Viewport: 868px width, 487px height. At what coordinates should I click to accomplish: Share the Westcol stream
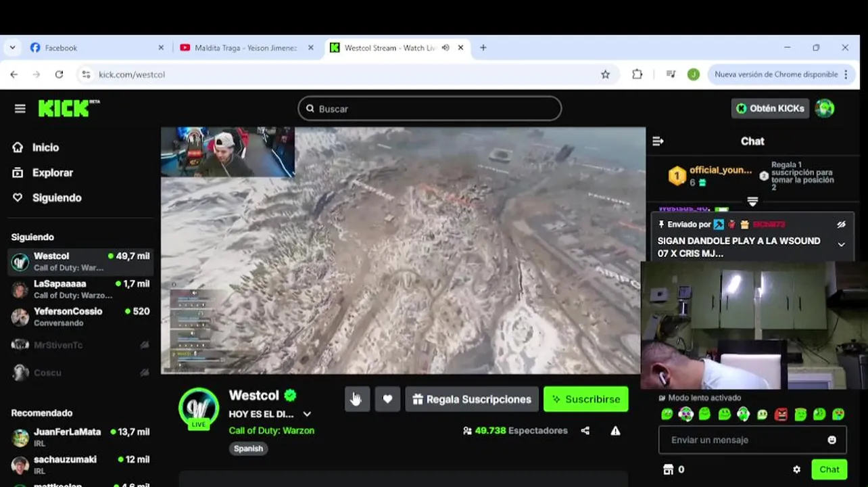click(585, 430)
